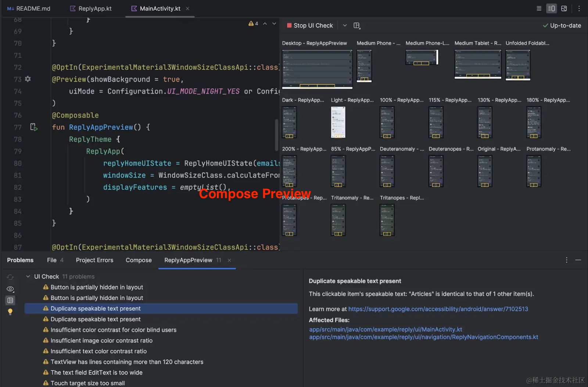The height and width of the screenshot is (387, 588).
Task: Switch to the Compose problems tab
Action: (x=139, y=260)
